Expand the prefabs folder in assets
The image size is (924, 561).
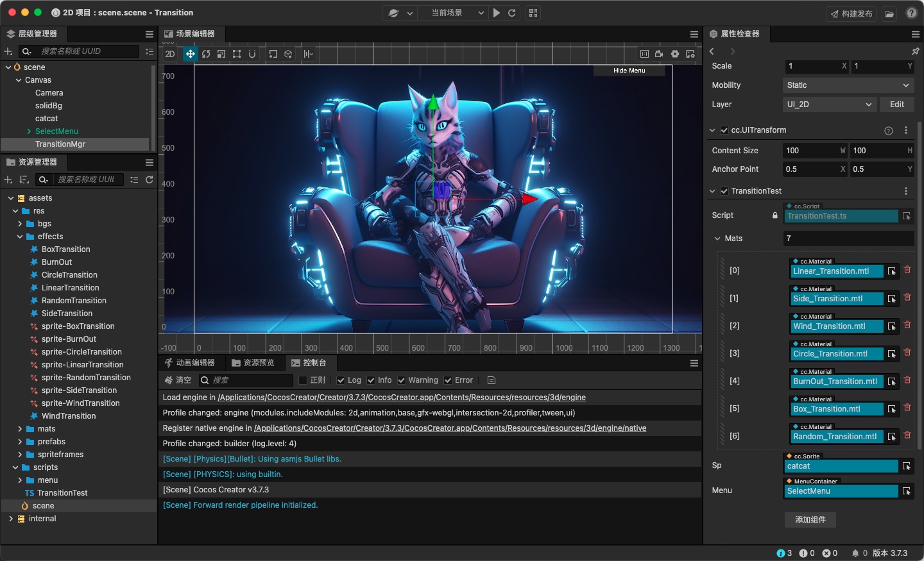pos(20,442)
